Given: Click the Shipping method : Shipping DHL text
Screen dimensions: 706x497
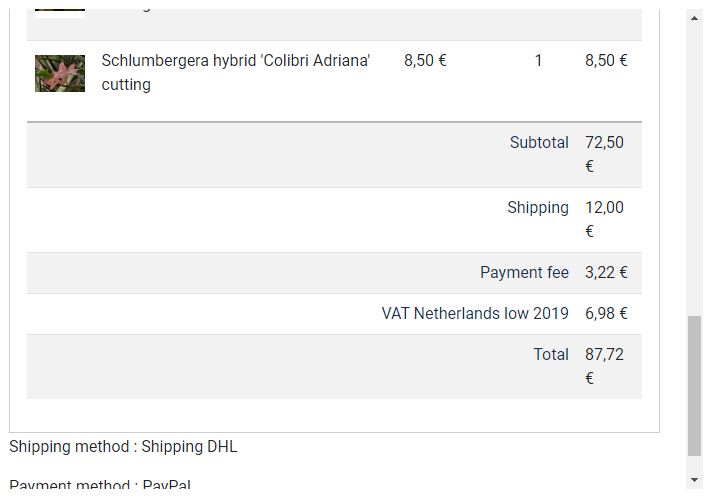Looking at the screenshot, I should (123, 447).
